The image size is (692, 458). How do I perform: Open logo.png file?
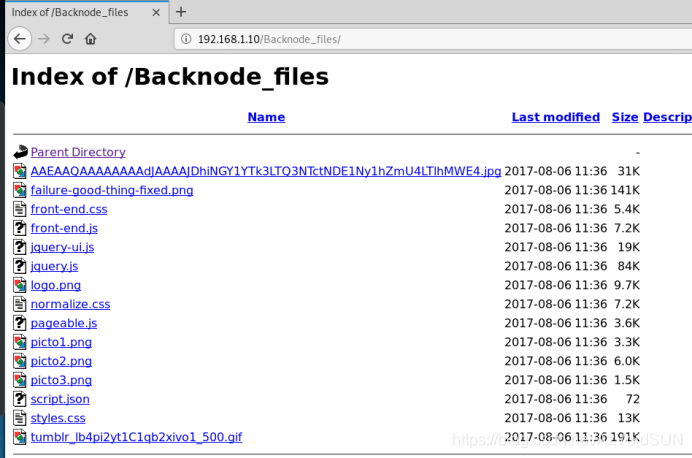(x=56, y=285)
